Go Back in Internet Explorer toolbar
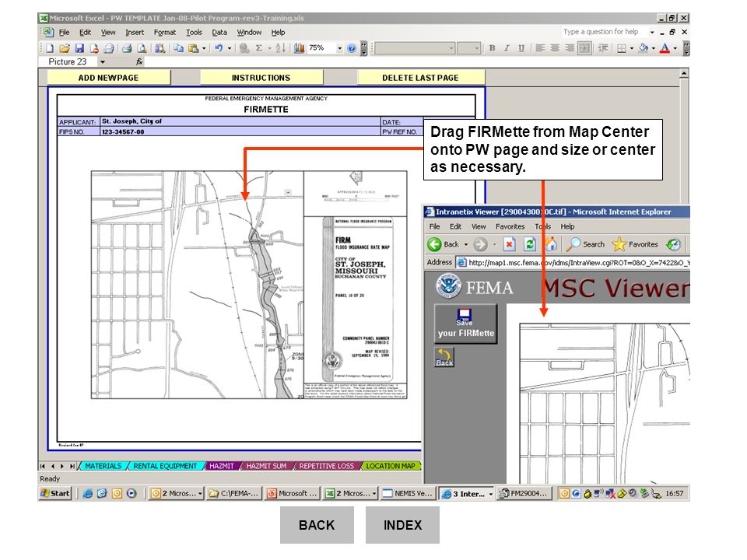Image resolution: width=747 pixels, height=560 pixels. coord(444,244)
